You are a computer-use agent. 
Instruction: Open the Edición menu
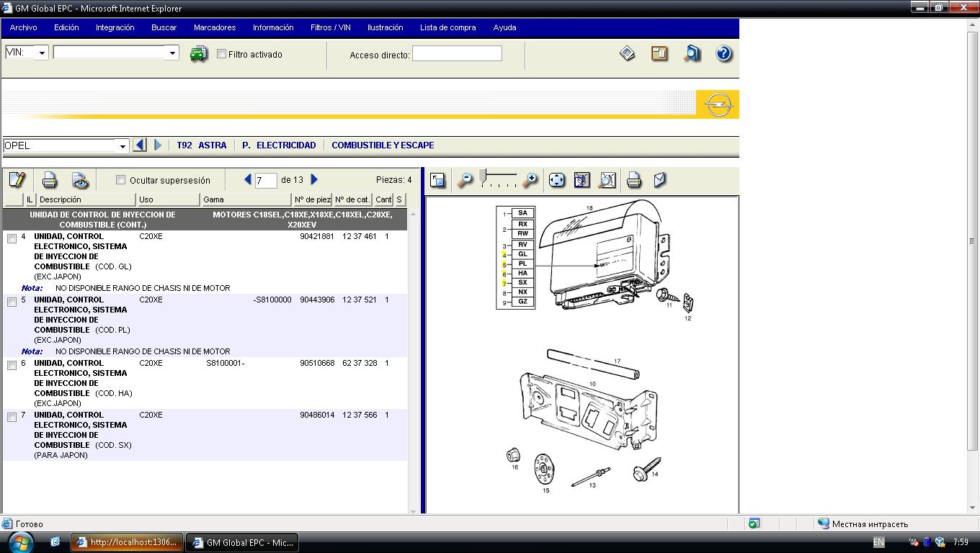click(x=66, y=27)
